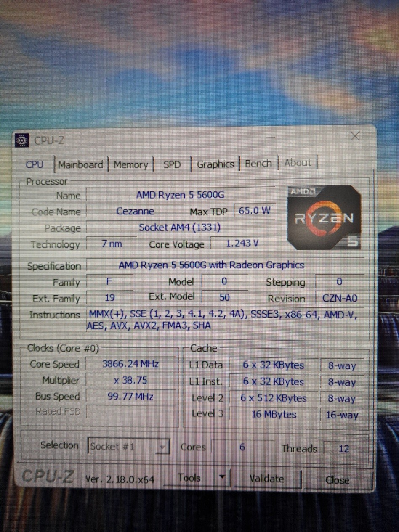
Task: Click the CPU-Z app icon in title bar
Action: 22,141
